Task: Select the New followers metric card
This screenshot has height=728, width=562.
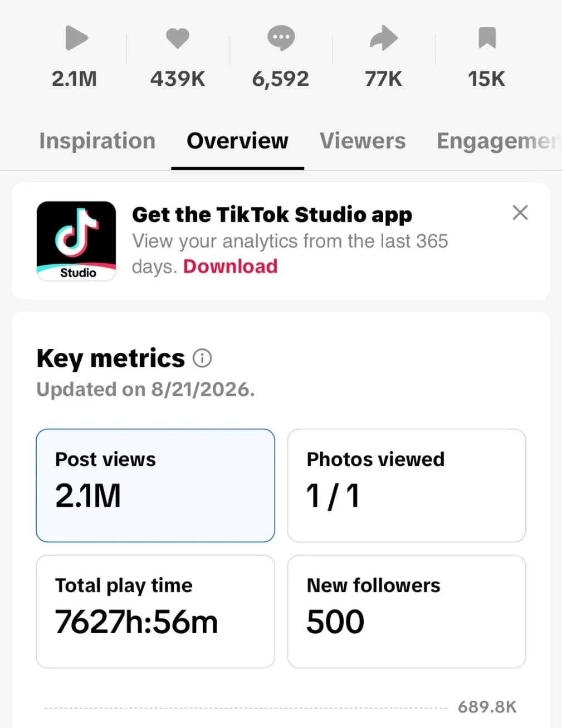Action: [407, 611]
